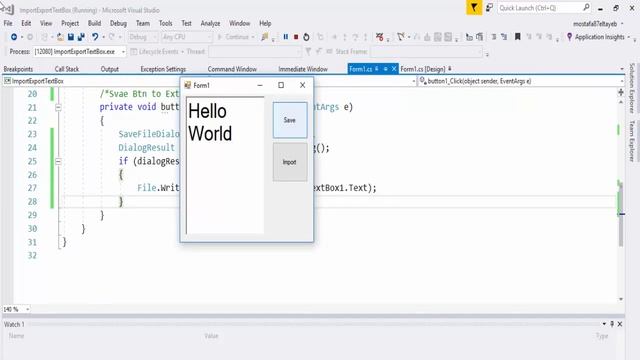Close the Form1.cs tab
The width and height of the screenshot is (640, 360).
point(394,69)
